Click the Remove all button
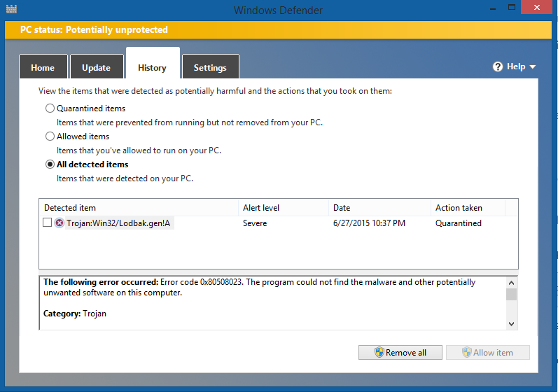 pyautogui.click(x=400, y=353)
